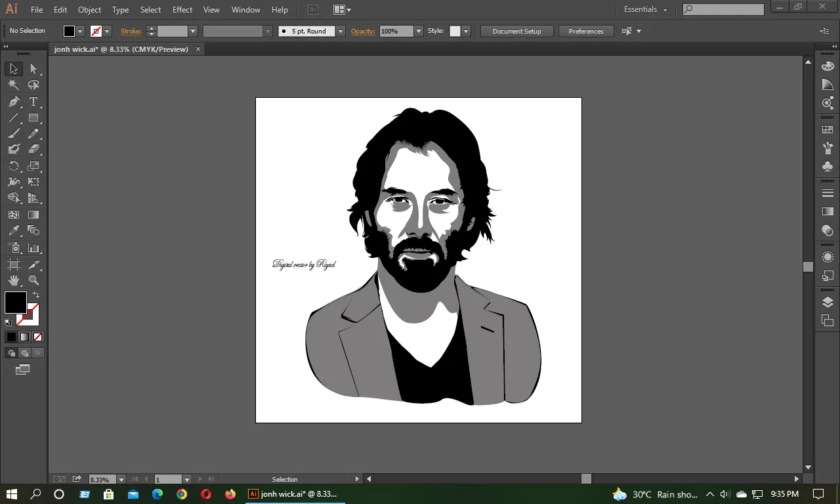Viewport: 840px width, 504px height.
Task: Select the Perspective Grid tool
Action: pyautogui.click(x=33, y=198)
